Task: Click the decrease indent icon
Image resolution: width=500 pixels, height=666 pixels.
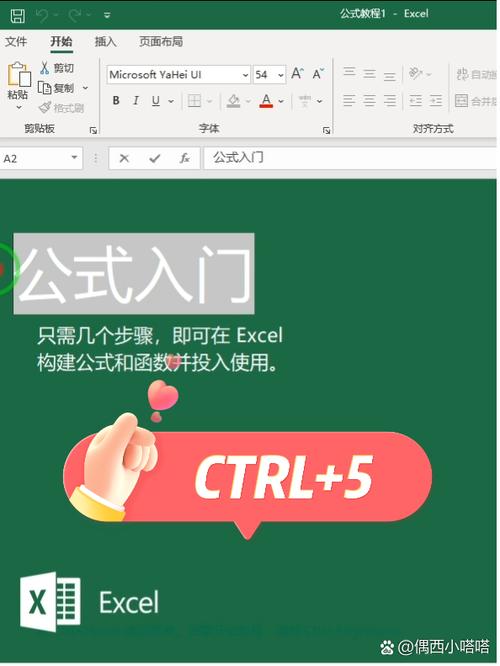Action: point(415,101)
